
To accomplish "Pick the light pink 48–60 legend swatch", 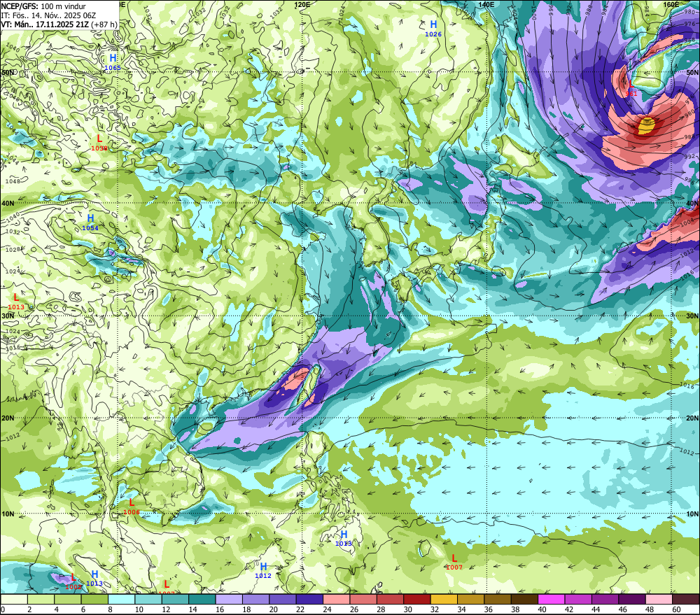I will pyautogui.click(x=659, y=600).
